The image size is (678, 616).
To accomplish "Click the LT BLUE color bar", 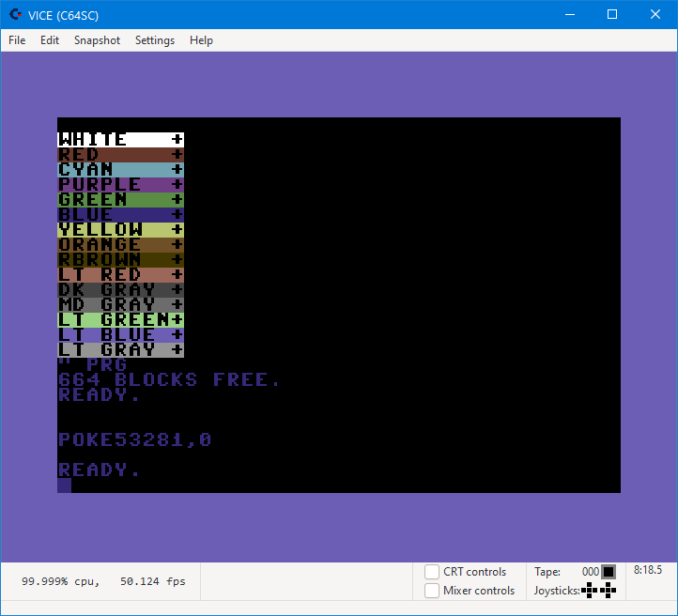I will pyautogui.click(x=120, y=334).
